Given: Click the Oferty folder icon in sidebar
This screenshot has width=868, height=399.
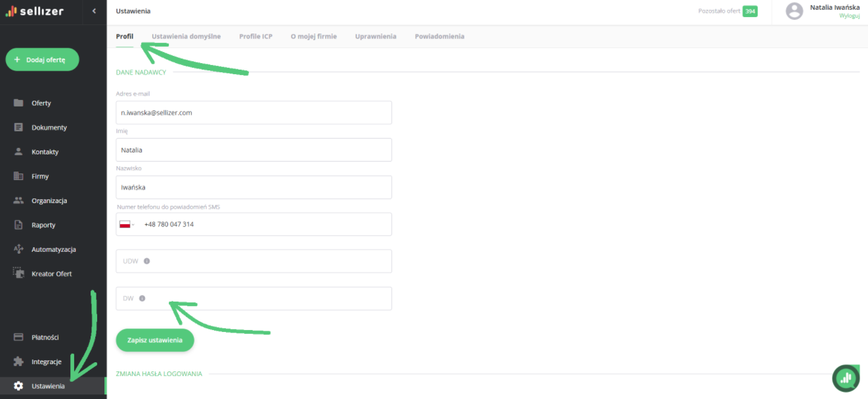Looking at the screenshot, I should click(x=18, y=103).
